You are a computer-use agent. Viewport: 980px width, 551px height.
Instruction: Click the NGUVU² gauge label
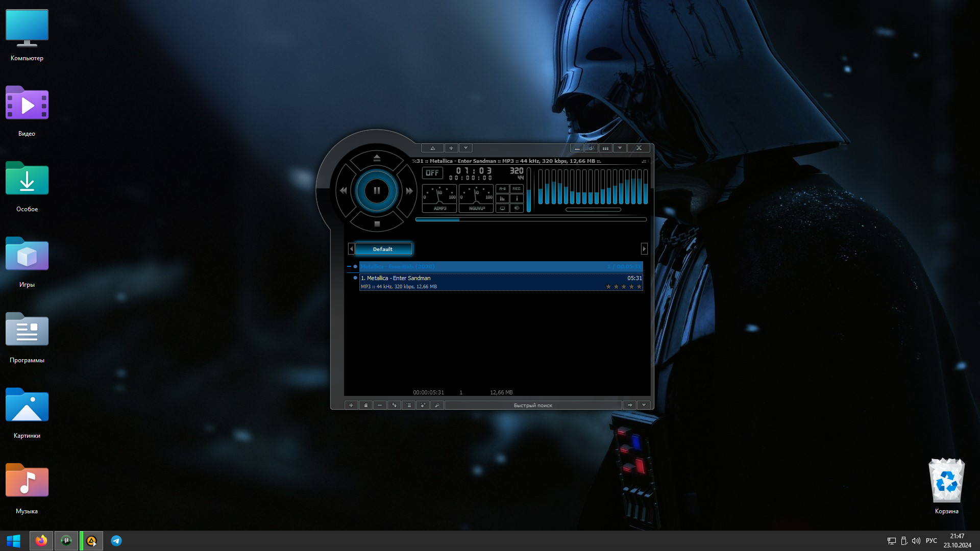coord(477,208)
